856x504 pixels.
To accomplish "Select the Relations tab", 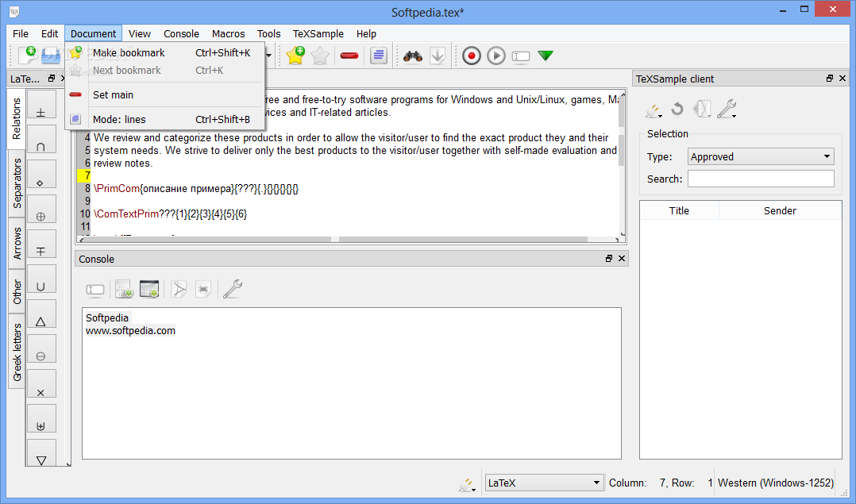I will coord(17,119).
